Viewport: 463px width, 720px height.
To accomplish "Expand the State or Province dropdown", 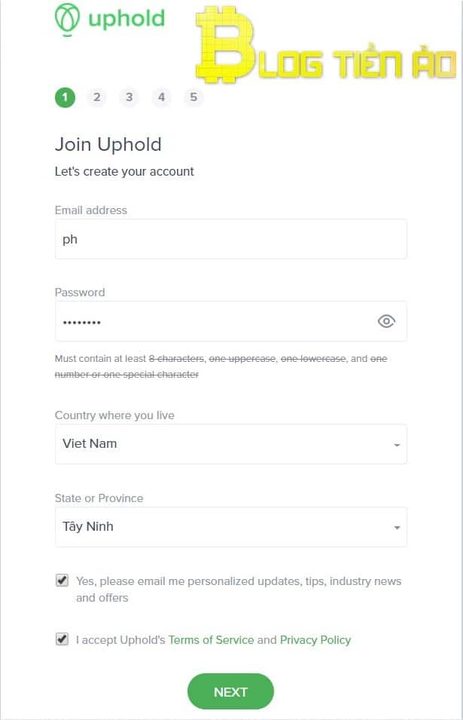I will 231,527.
